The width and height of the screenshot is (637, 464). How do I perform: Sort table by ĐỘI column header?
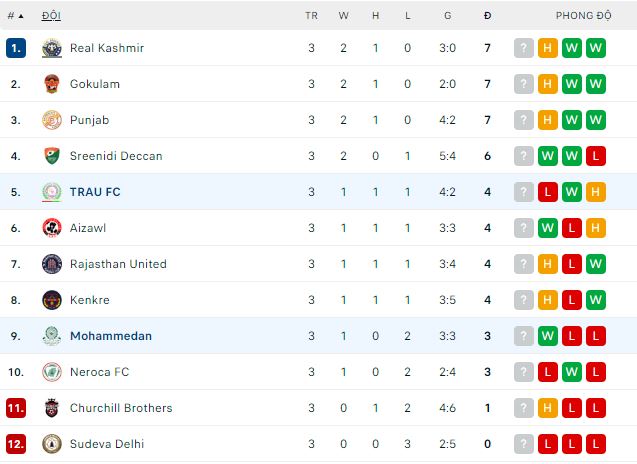tap(51, 16)
